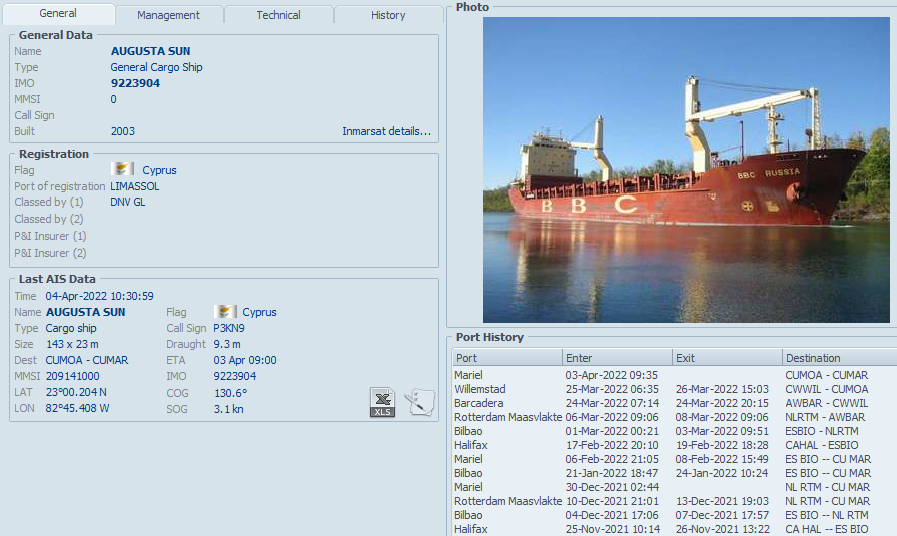897x536 pixels.
Task: Click the MMSI value 209141000
Action: click(x=72, y=376)
